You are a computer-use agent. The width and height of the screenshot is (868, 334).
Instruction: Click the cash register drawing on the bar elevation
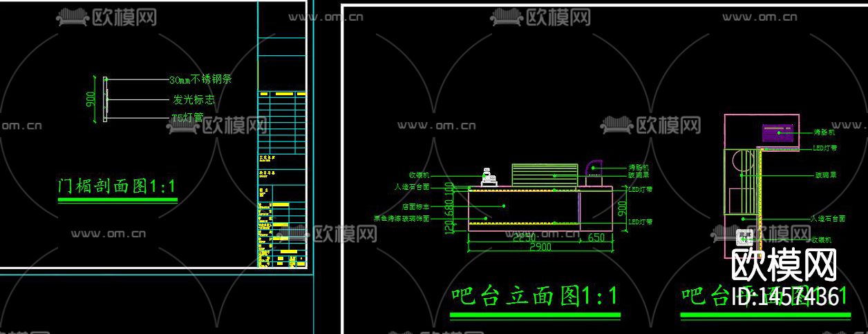[488, 177]
